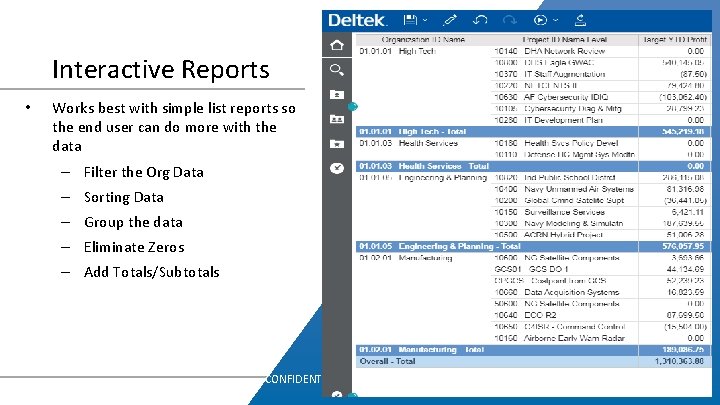Open the starred folder sidebar icon
The height and width of the screenshot is (405, 720).
pos(337,144)
